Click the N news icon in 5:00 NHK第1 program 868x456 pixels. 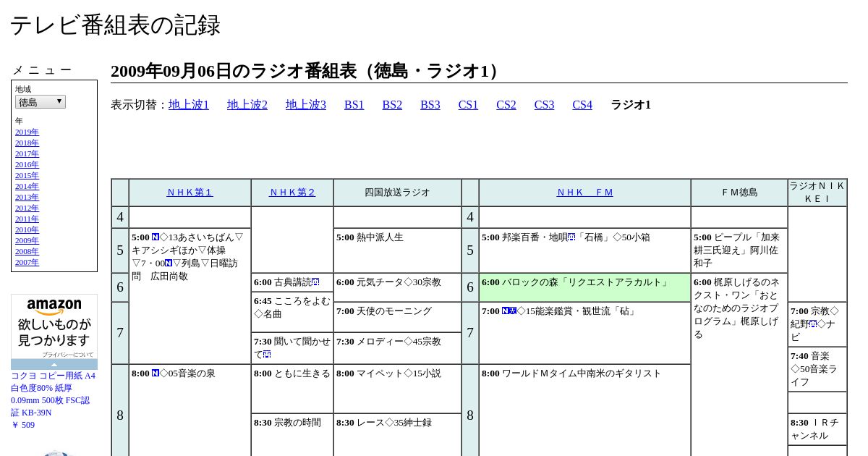coord(156,237)
